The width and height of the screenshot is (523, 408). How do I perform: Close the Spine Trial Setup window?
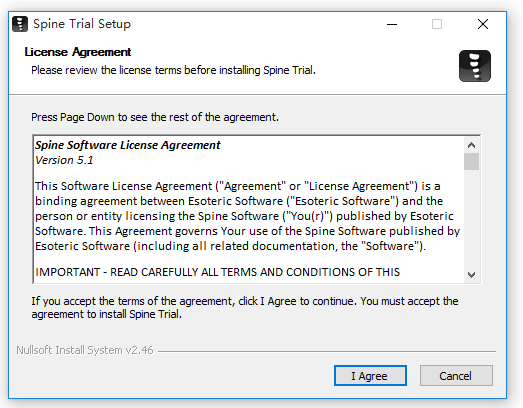click(x=483, y=24)
